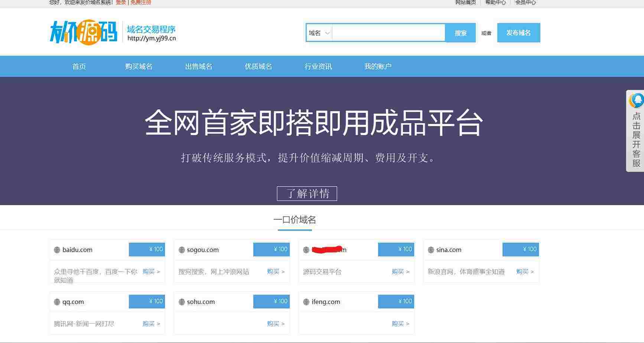Click the 了解详情 banner button
Screen dimensions: 644x343
307,194
